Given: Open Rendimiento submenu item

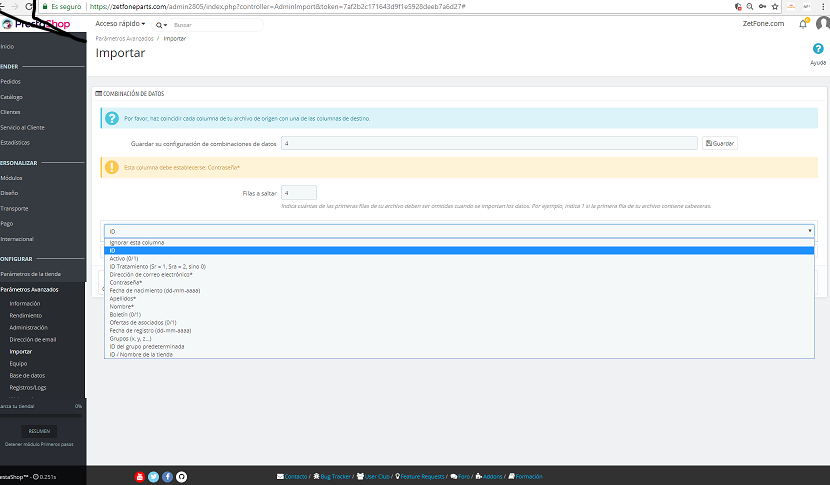Looking at the screenshot, I should [x=25, y=316].
